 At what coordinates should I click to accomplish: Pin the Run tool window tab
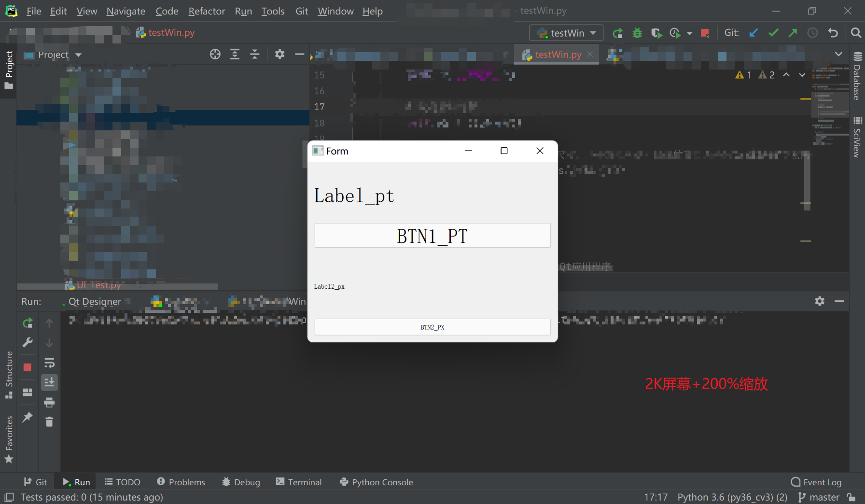point(28,417)
